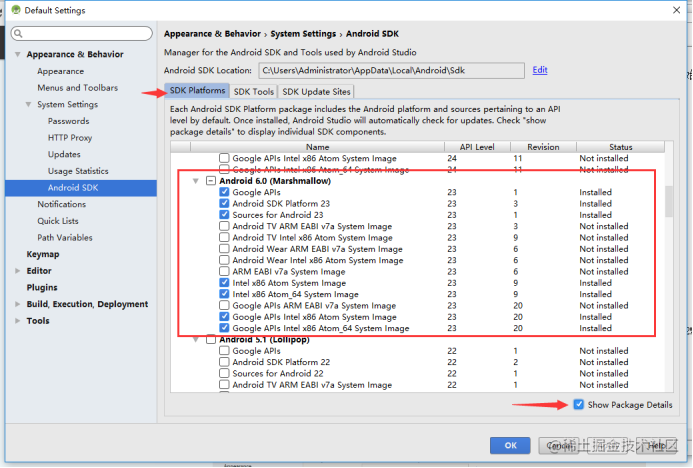Toggle Android 6.0 (Marshmallow) group checkbox
693x468 pixels.
click(x=211, y=181)
